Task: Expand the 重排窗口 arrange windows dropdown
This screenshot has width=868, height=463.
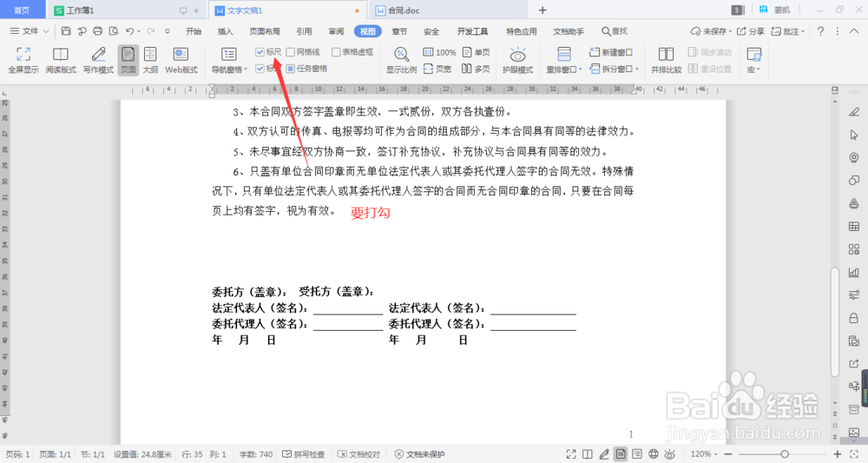Action: (x=564, y=69)
